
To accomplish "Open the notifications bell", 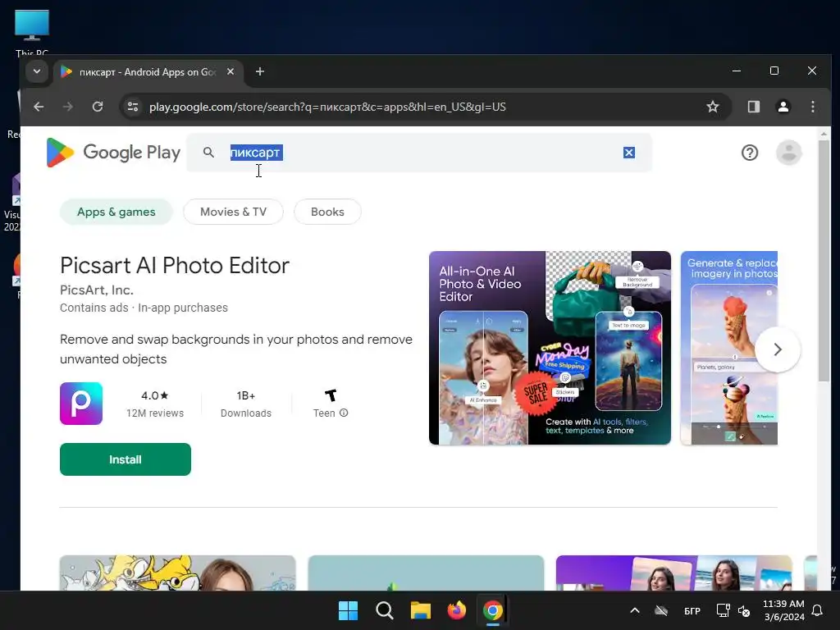I will pyautogui.click(x=818, y=610).
